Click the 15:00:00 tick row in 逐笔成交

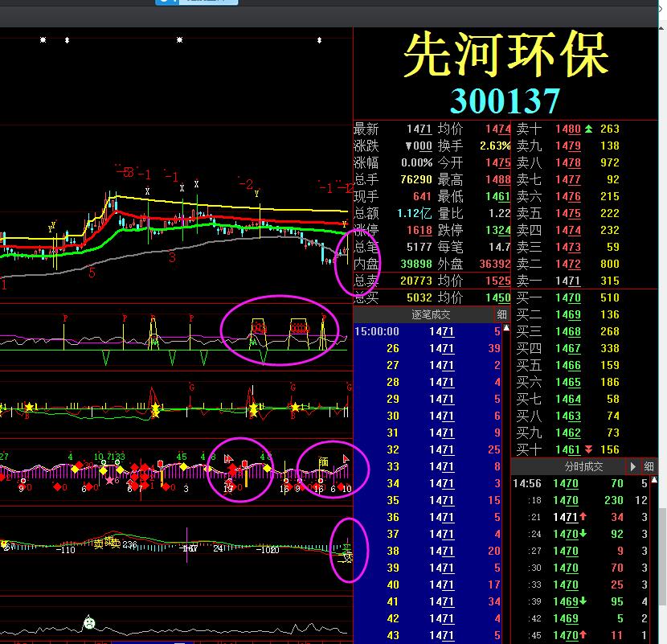coord(428,331)
